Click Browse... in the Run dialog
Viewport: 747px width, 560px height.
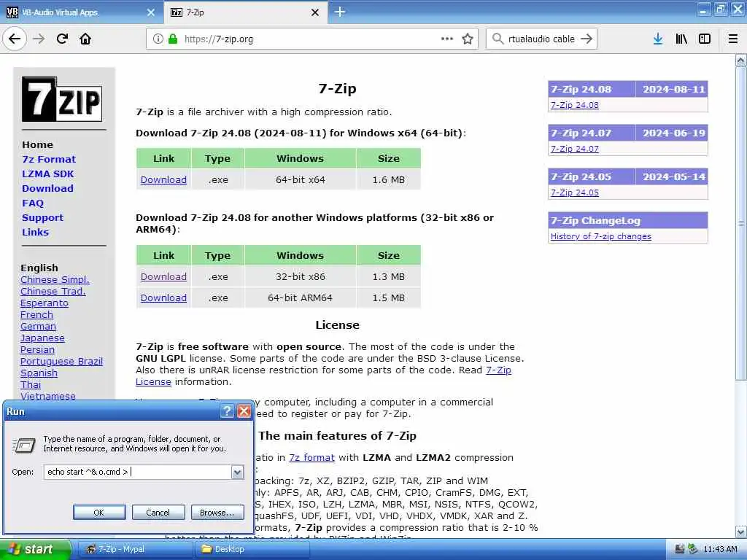pos(217,513)
